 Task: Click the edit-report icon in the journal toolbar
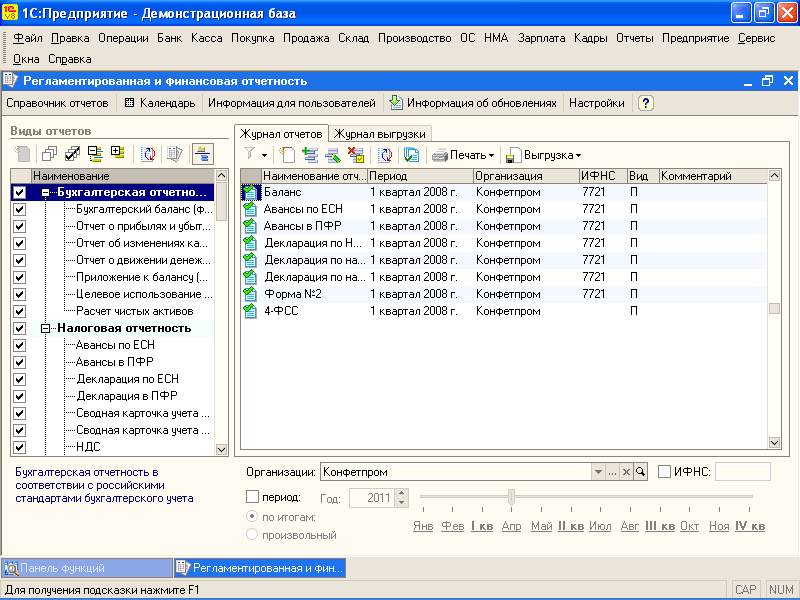tap(333, 155)
